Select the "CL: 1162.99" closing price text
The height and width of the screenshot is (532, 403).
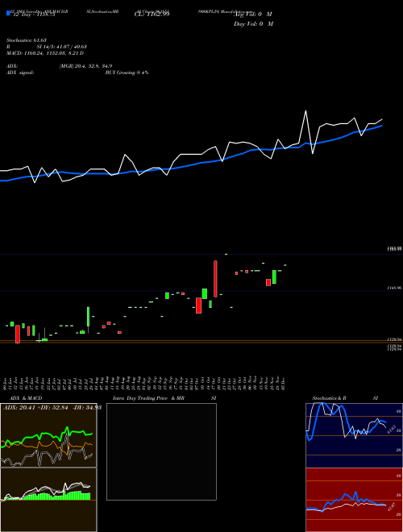[152, 15]
